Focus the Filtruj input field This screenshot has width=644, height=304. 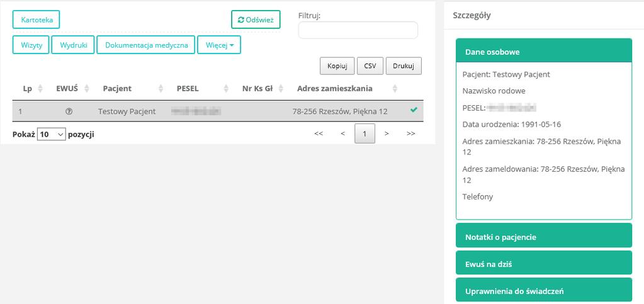[358, 30]
